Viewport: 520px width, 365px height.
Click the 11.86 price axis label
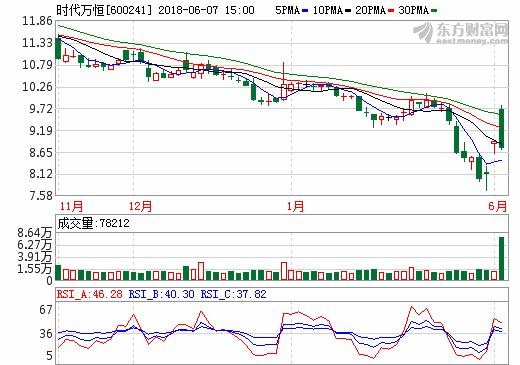tap(37, 21)
